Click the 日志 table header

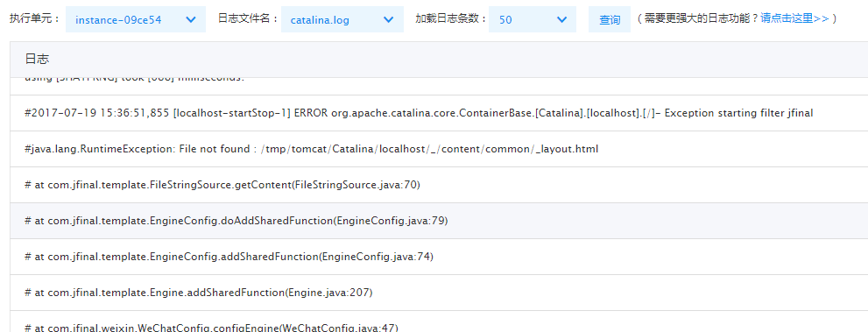pos(439,60)
